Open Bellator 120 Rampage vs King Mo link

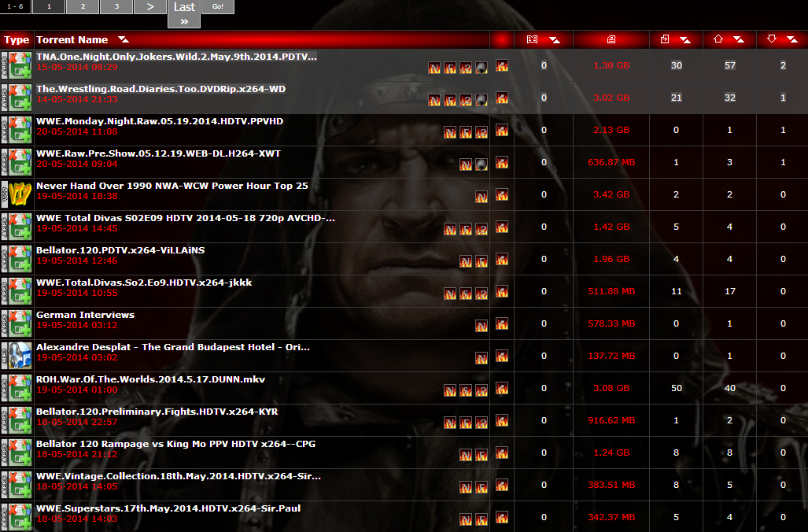click(175, 444)
